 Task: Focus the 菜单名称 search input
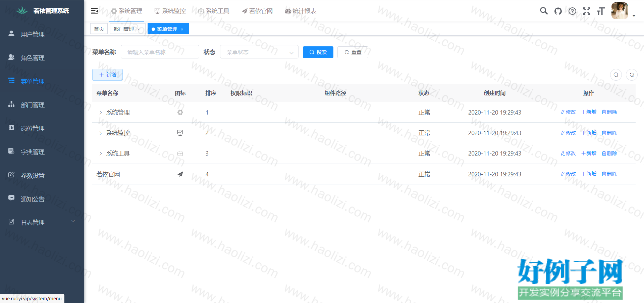coord(160,52)
